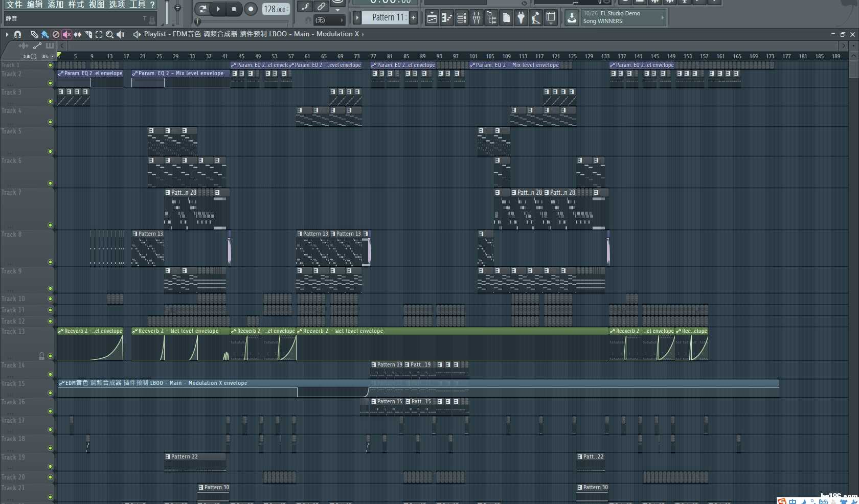
Task: Mute Track 12 with its green light
Action: pos(50,321)
